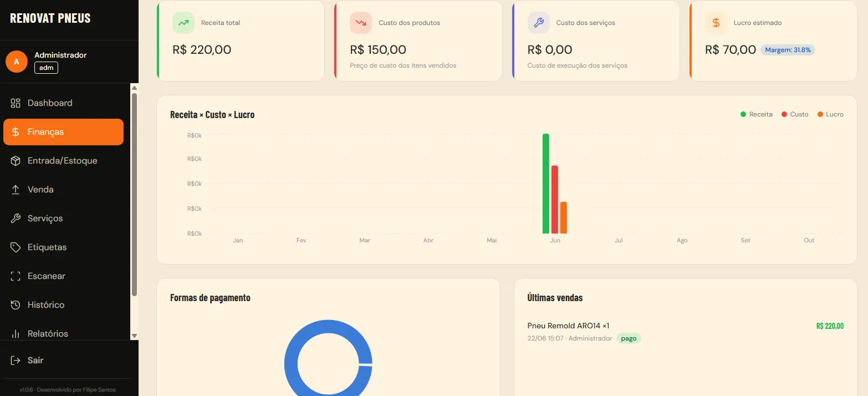Toggle the Custo legend item
The width and height of the screenshot is (868, 396).
click(795, 114)
